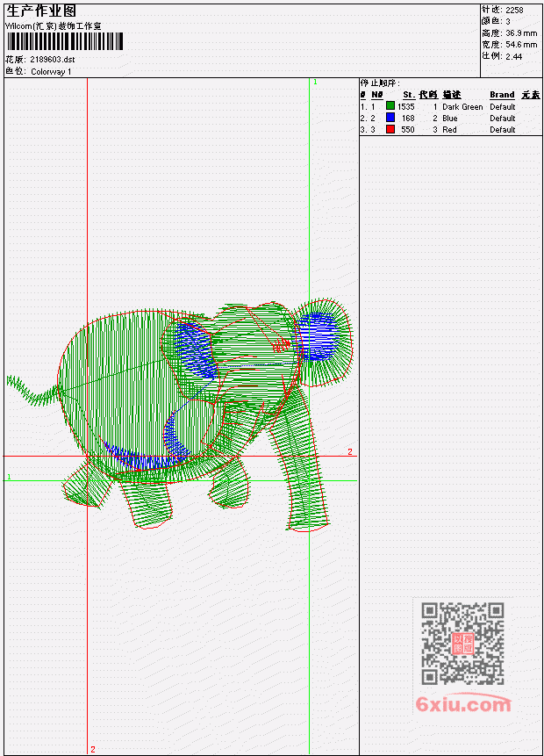Click the barcode in the header
Viewport: 544px width, 756px height.
[65, 41]
